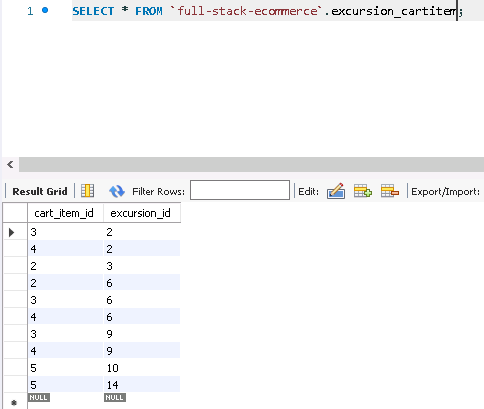This screenshot has height=409, width=484.
Task: Click the new-row asterisk marker
Action: coord(14,402)
